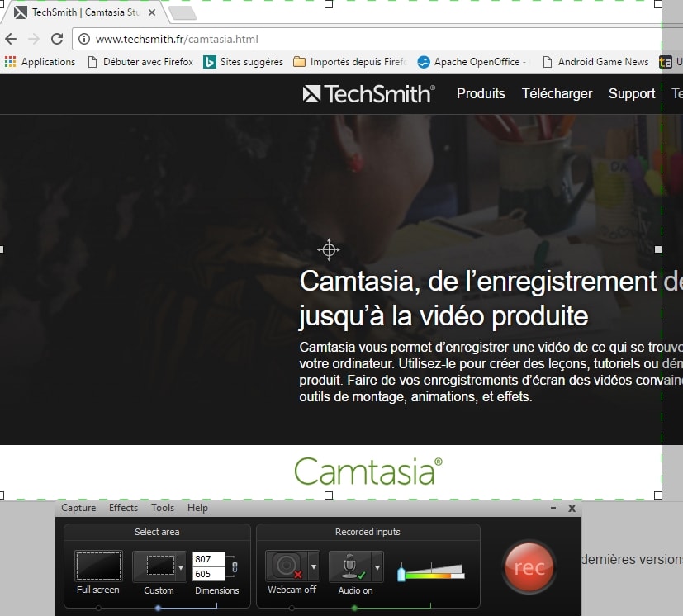The height and width of the screenshot is (616, 683).
Task: Click the green Camtasia logo
Action: [x=368, y=471]
